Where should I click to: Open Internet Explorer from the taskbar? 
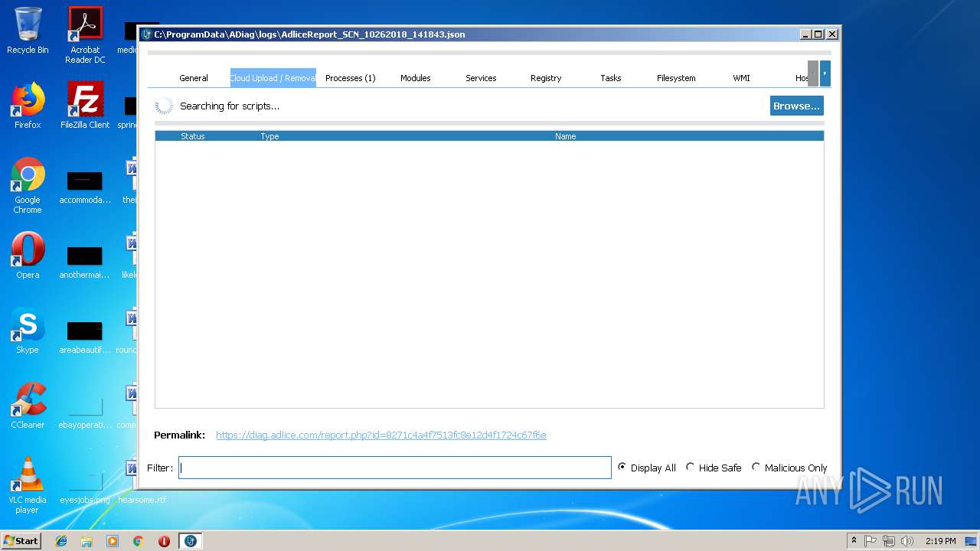[61, 541]
